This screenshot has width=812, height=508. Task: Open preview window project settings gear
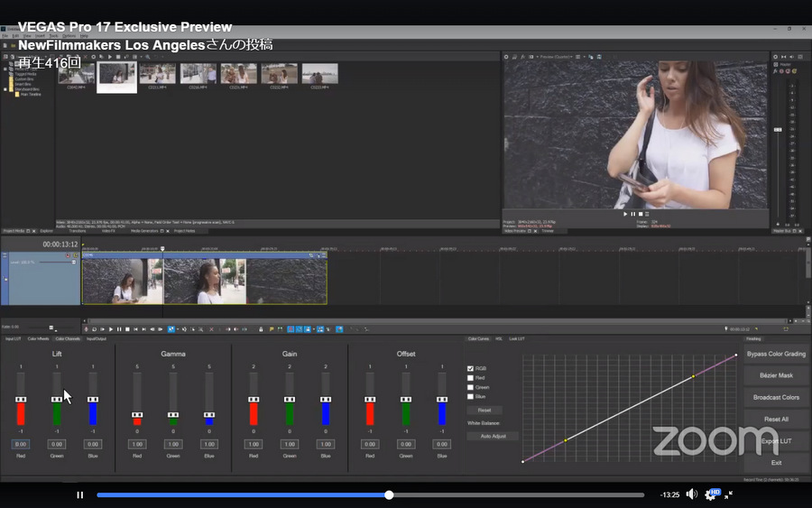506,57
